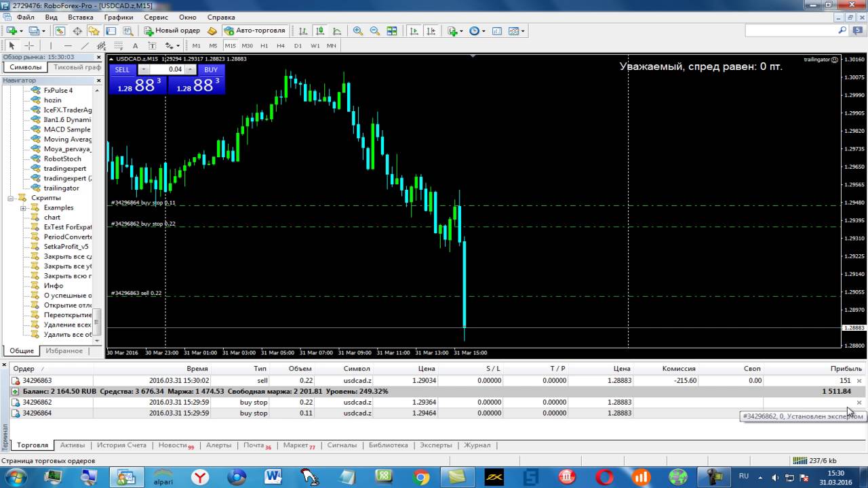Select the equidistant channel tool
Screen dimensions: 868x488
pos(102,46)
